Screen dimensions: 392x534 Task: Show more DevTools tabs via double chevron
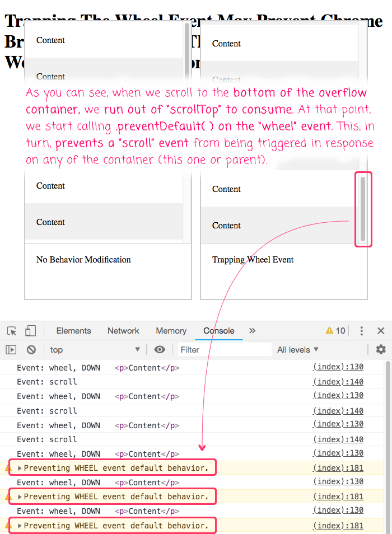click(x=252, y=331)
